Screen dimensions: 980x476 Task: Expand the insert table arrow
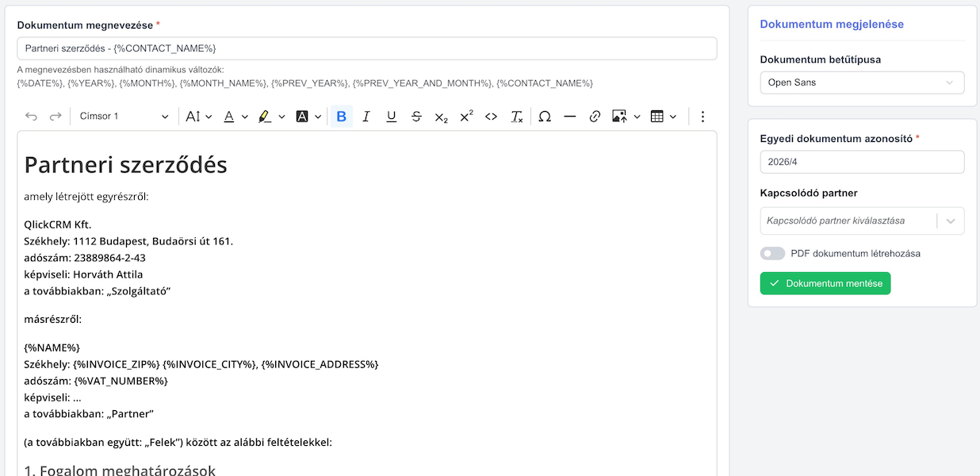673,117
